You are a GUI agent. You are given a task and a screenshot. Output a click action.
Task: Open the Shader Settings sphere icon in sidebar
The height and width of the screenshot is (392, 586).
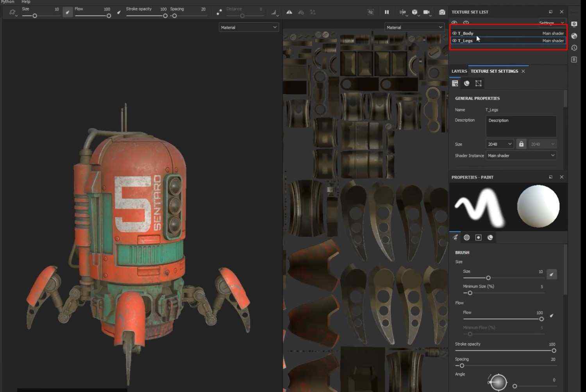574,36
